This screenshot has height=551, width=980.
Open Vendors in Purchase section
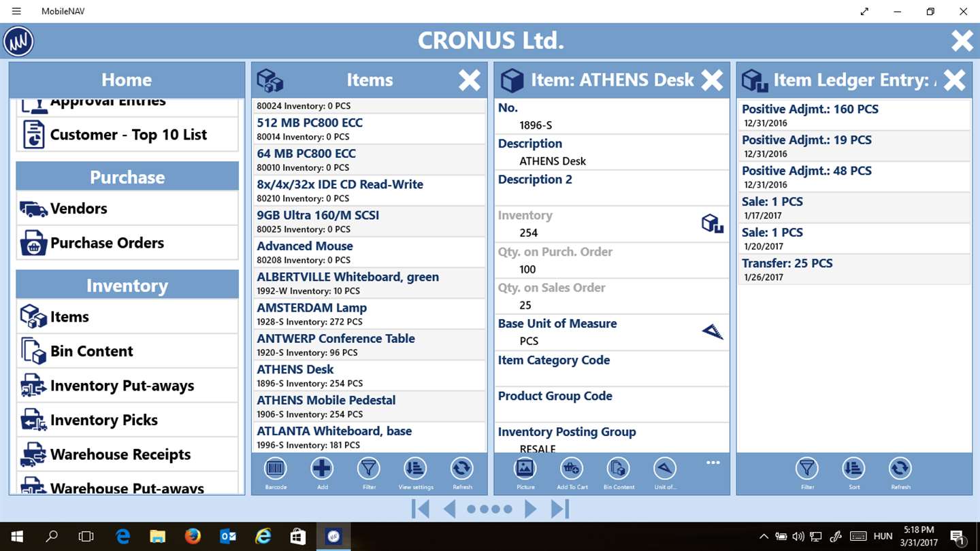coord(127,208)
